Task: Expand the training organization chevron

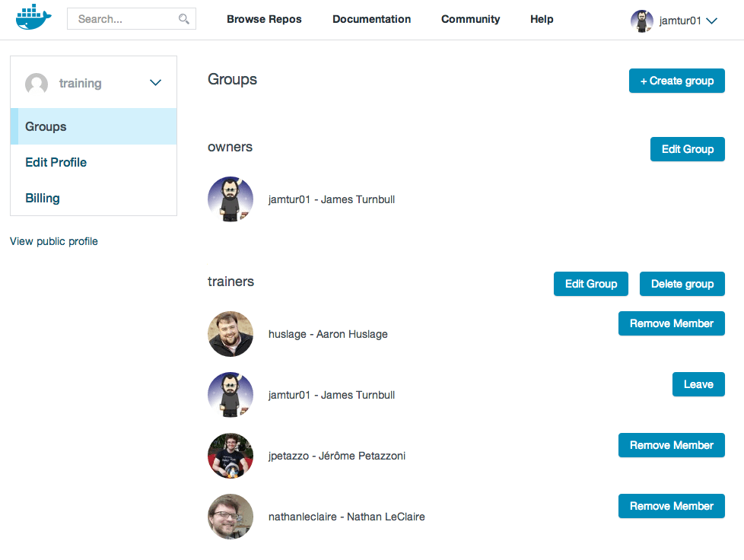Action: click(156, 83)
